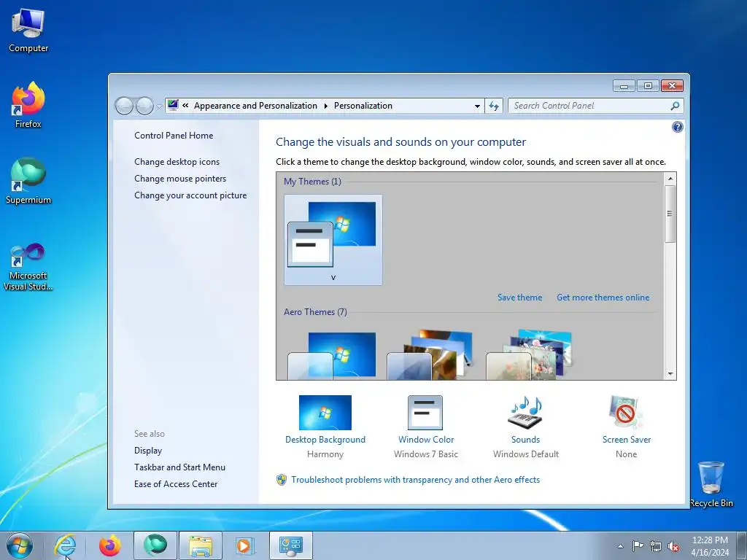
Task: Select the theme named v in My Themes
Action: pos(333,239)
